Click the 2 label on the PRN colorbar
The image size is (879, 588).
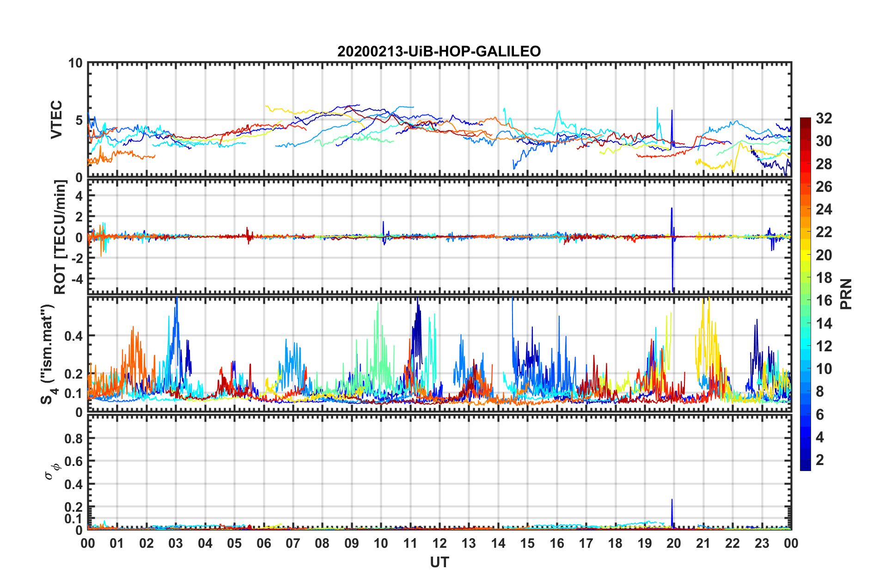[820, 460]
